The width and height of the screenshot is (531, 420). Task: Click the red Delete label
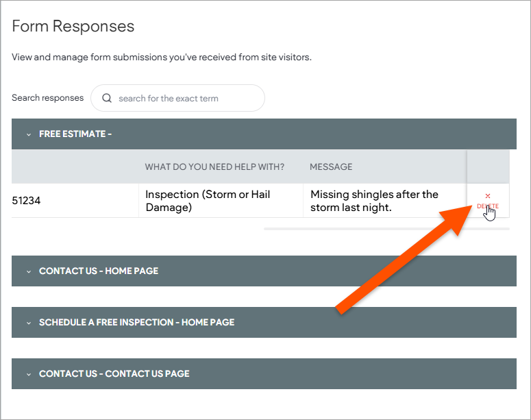487,206
